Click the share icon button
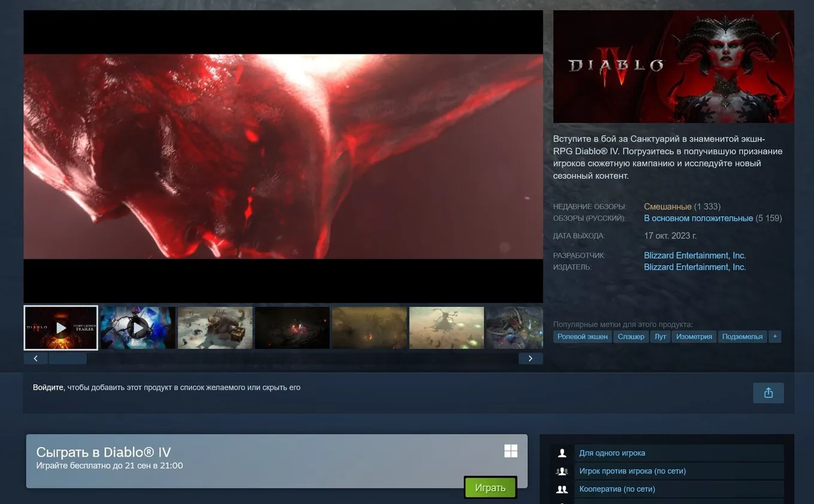 click(769, 393)
